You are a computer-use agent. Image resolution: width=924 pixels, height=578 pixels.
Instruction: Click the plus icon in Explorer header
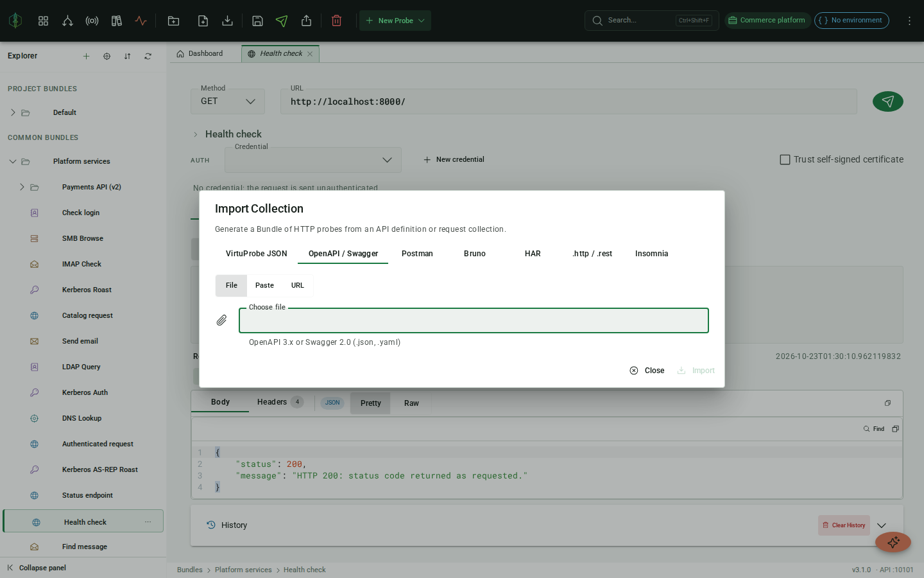tap(86, 56)
